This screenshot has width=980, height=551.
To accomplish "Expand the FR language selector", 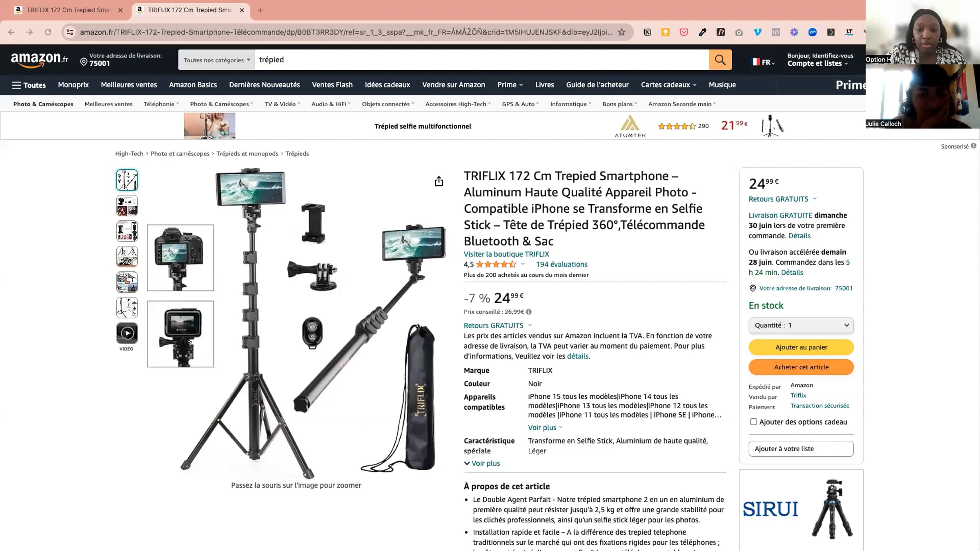I will pyautogui.click(x=762, y=62).
